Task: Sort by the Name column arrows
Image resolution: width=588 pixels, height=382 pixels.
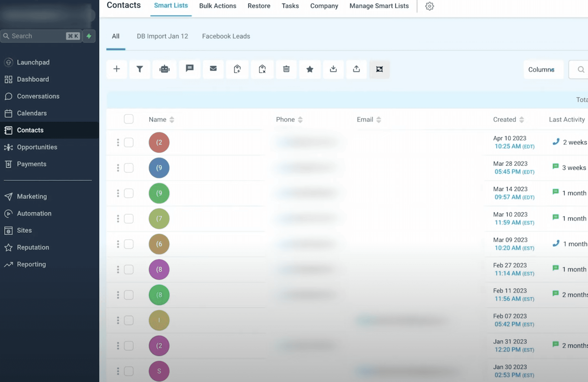Action: [172, 120]
